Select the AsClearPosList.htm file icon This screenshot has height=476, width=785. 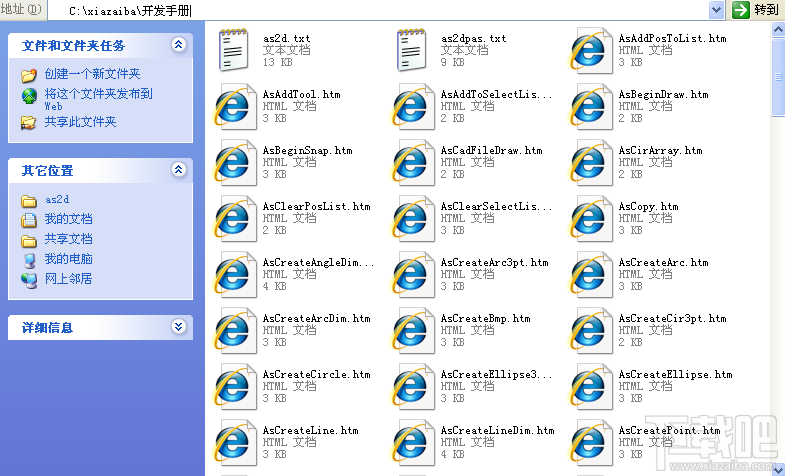[234, 219]
